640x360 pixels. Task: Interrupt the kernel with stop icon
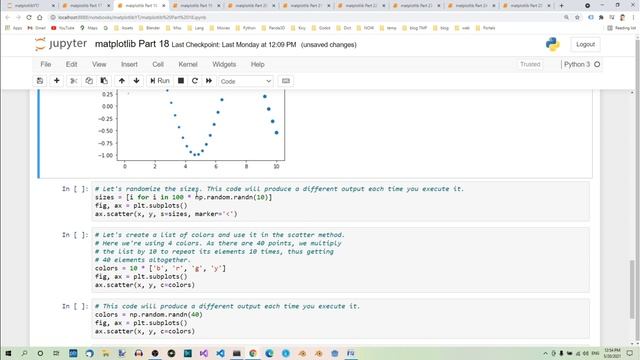point(181,81)
